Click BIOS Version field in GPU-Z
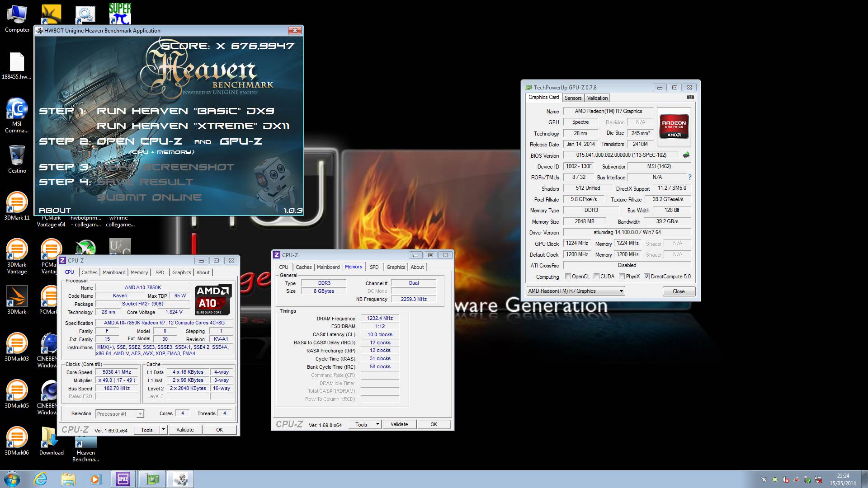This screenshot has width=868, height=488. 621,155
